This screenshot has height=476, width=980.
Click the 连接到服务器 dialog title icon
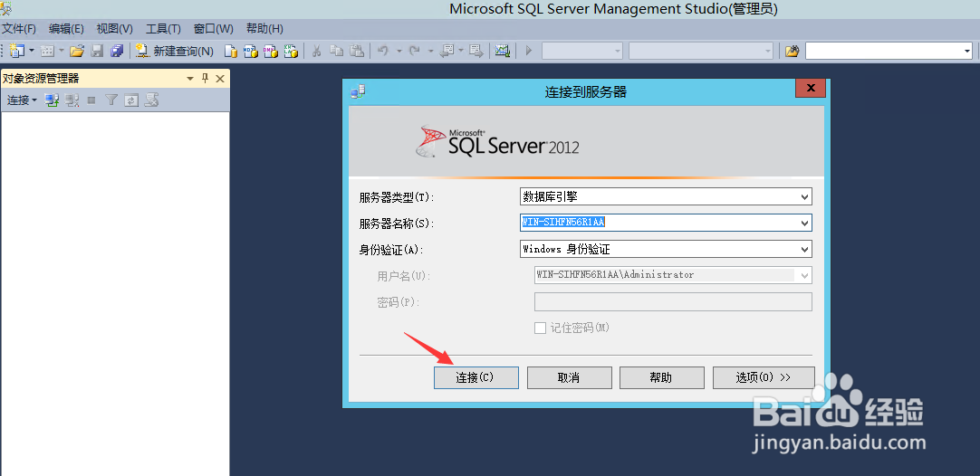pyautogui.click(x=358, y=91)
